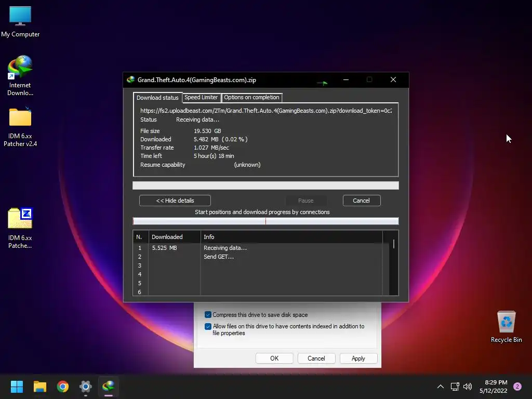
Task: Select connection row number 3
Action: (x=261, y=265)
